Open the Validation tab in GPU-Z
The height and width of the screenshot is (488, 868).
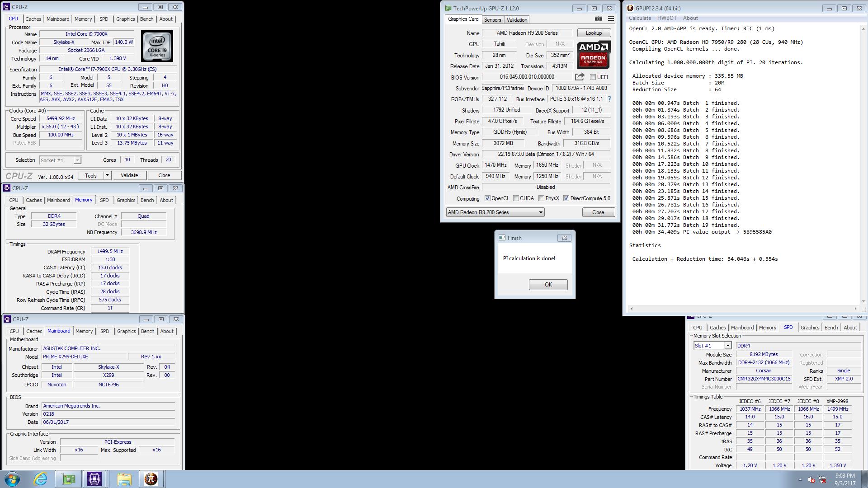(517, 20)
